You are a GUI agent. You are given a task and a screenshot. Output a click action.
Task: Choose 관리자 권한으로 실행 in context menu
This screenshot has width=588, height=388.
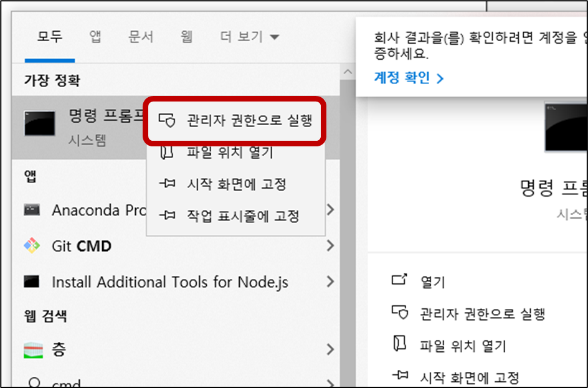pyautogui.click(x=235, y=121)
